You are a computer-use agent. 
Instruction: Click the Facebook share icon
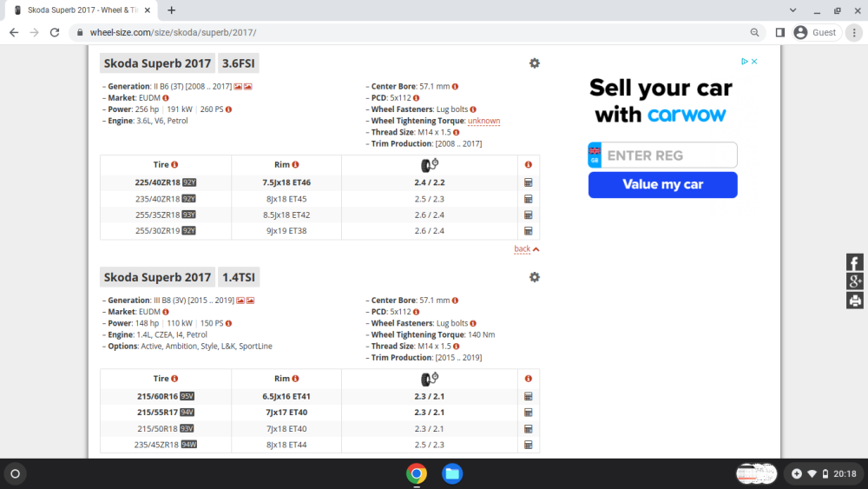pyautogui.click(x=855, y=262)
